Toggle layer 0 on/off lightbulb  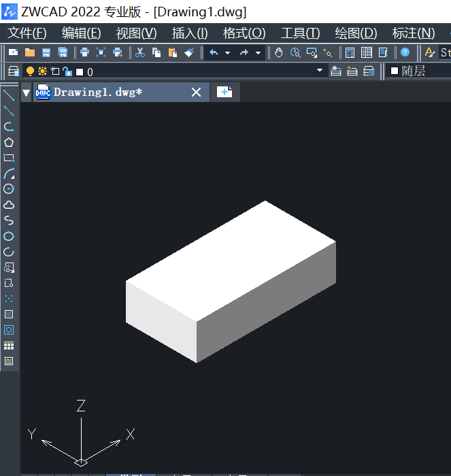pyautogui.click(x=30, y=71)
